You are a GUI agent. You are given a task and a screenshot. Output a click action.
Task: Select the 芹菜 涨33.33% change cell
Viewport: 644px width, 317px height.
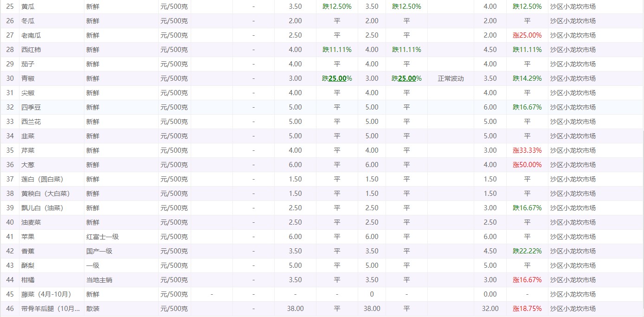point(527,150)
